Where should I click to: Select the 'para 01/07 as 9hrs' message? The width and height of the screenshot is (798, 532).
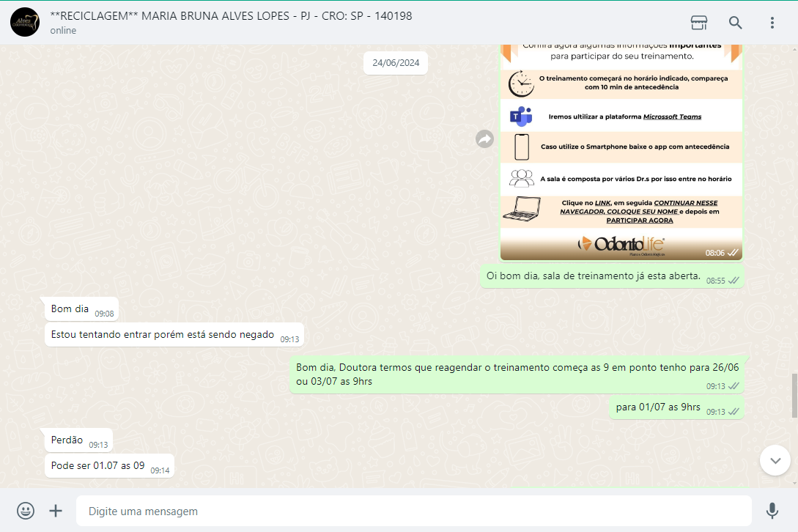pyautogui.click(x=677, y=407)
